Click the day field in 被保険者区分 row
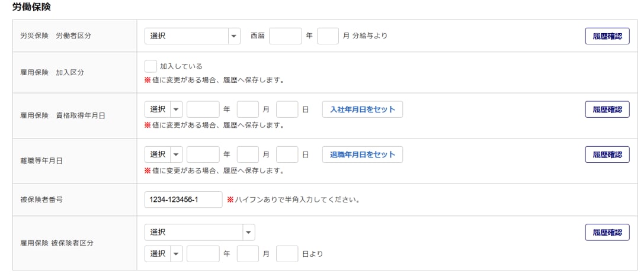 tap(287, 254)
